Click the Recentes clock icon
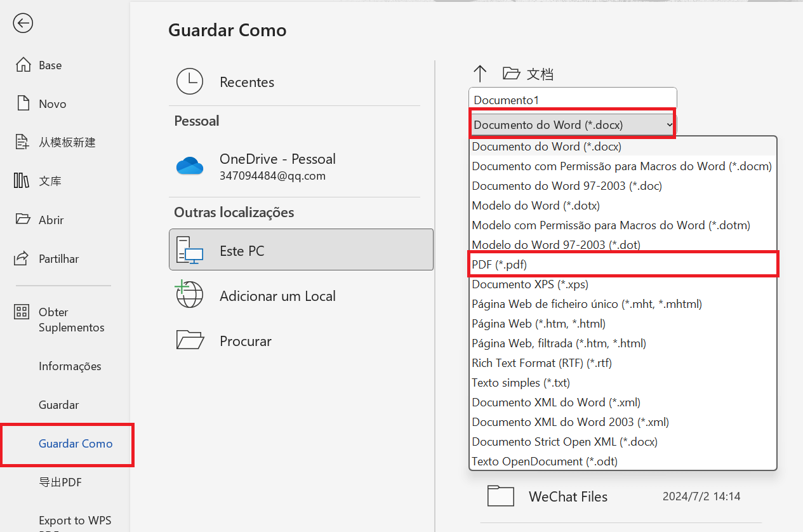 coord(189,82)
